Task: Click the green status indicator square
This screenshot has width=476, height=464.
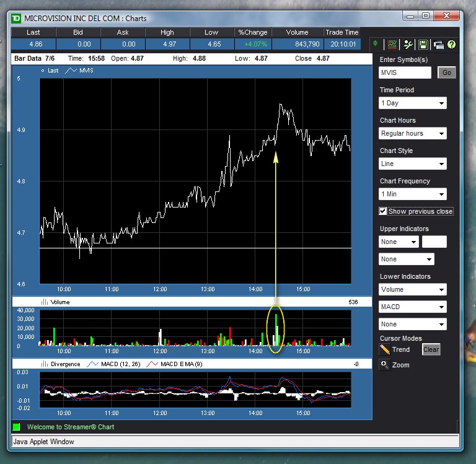Action: tap(16, 427)
